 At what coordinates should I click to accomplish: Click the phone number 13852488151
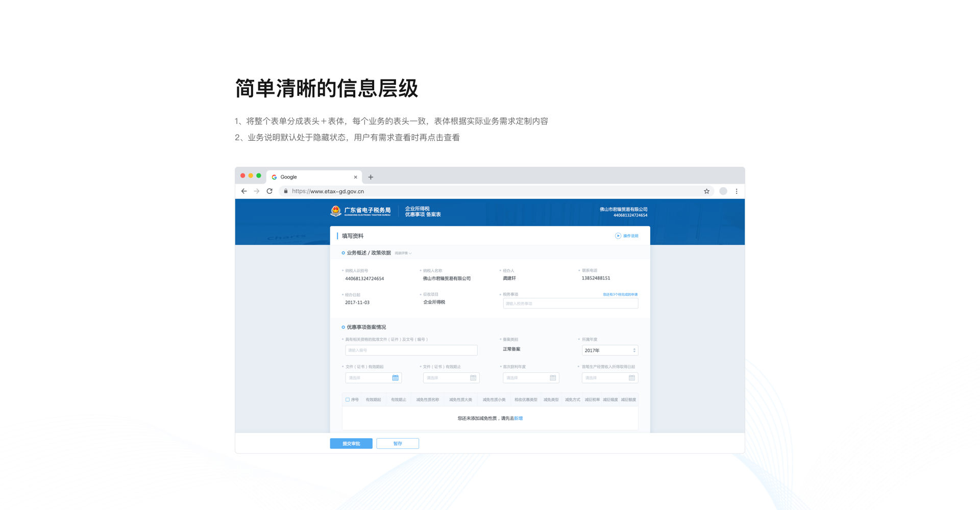(x=596, y=278)
